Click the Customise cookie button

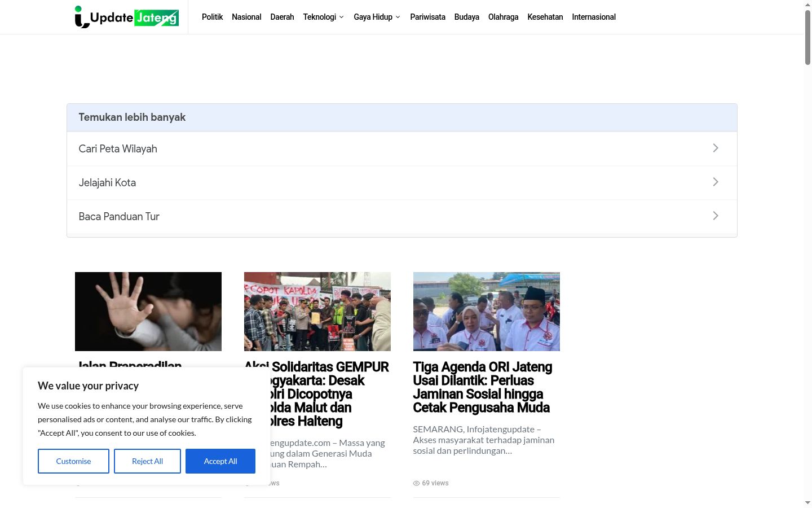tap(73, 461)
